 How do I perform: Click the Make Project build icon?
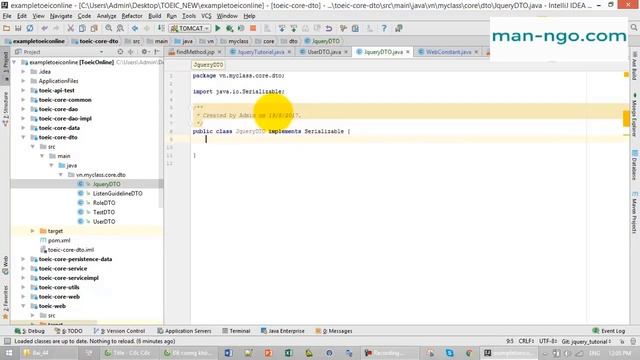click(x=161, y=28)
